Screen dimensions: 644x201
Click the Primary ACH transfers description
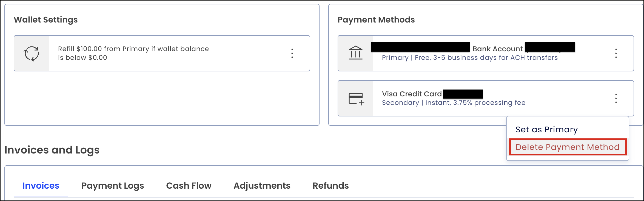click(x=470, y=58)
